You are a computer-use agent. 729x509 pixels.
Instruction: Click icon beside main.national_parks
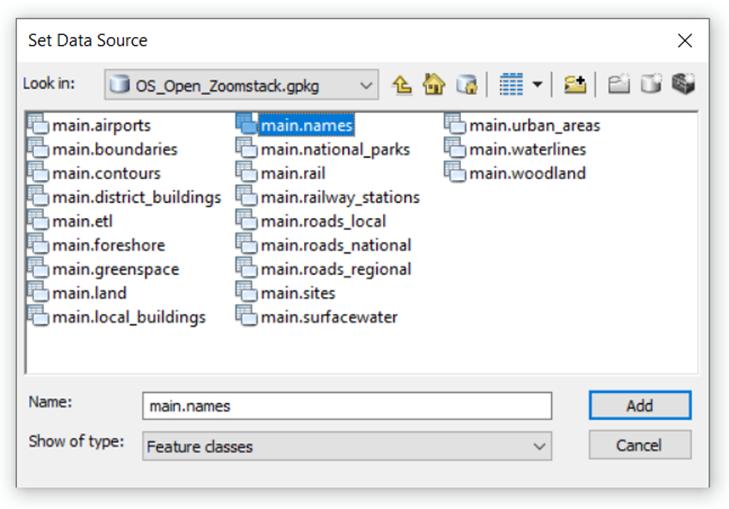coord(246,148)
